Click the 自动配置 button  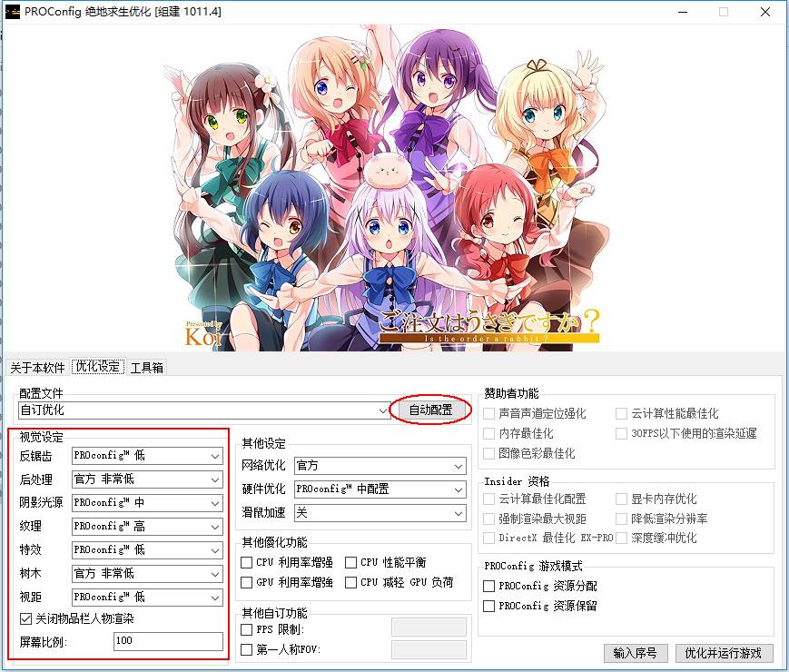tap(430, 410)
